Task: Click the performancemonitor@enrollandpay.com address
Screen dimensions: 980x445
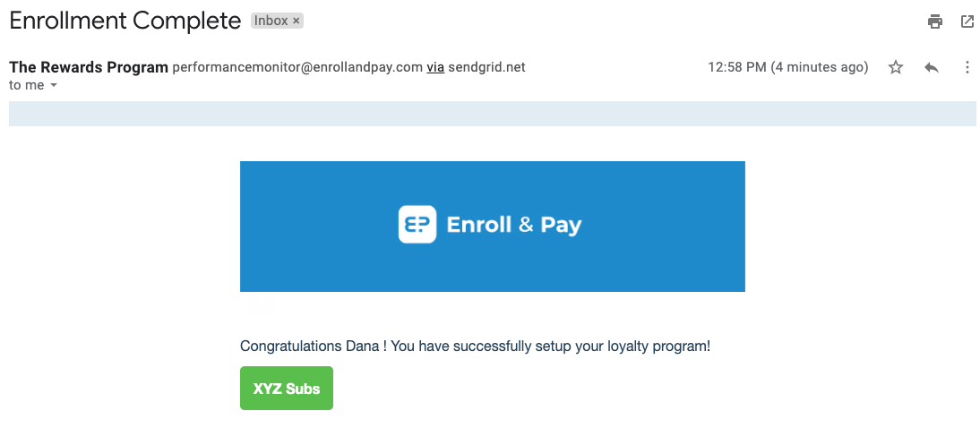Action: point(297,67)
